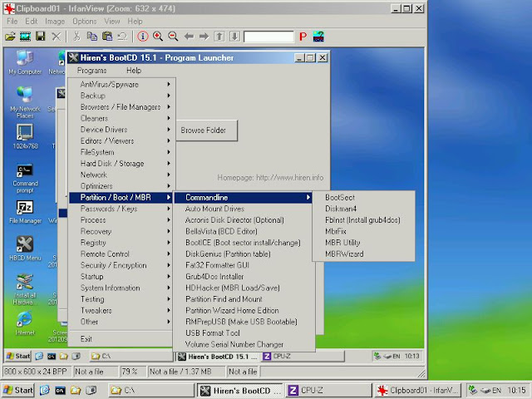Click the Save floppy disk icon
This screenshot has width=532, height=399.
[x=41, y=37]
